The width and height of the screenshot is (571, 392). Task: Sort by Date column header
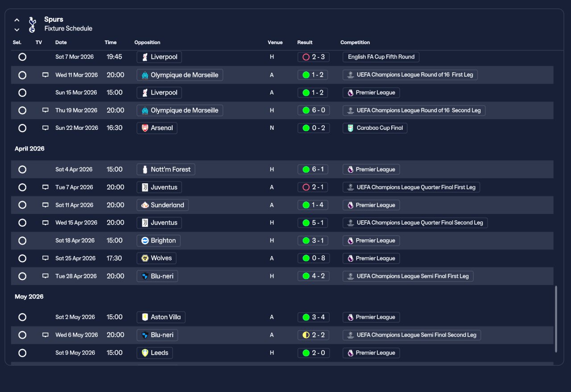pos(61,42)
